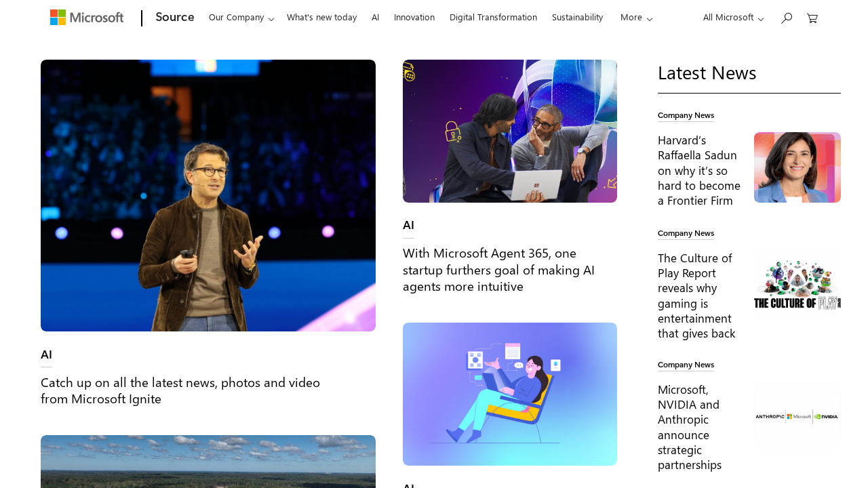Open the Digital Transformation page

pyautogui.click(x=493, y=17)
